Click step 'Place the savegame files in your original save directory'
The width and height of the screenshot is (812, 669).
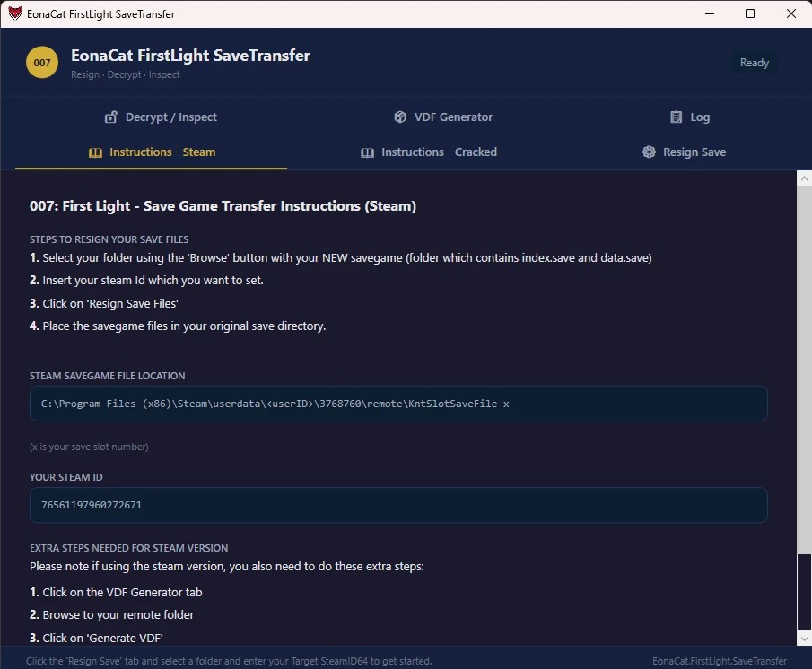[178, 326]
